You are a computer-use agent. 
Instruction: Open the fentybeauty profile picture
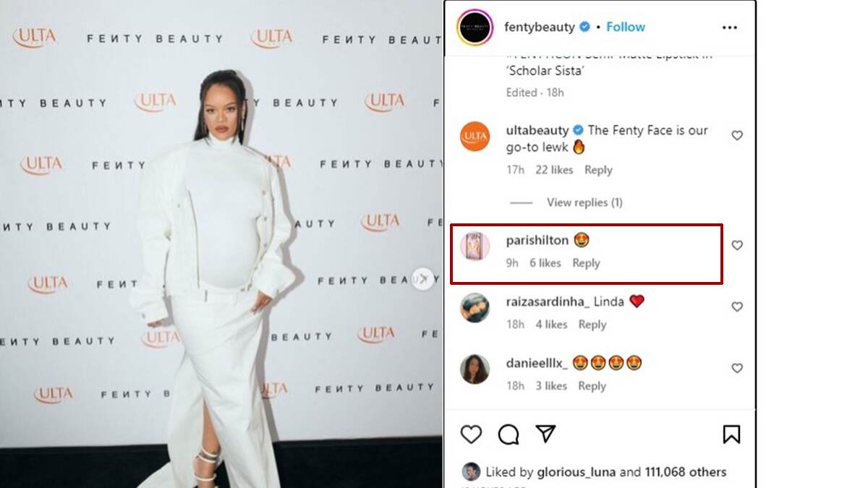[x=475, y=27]
